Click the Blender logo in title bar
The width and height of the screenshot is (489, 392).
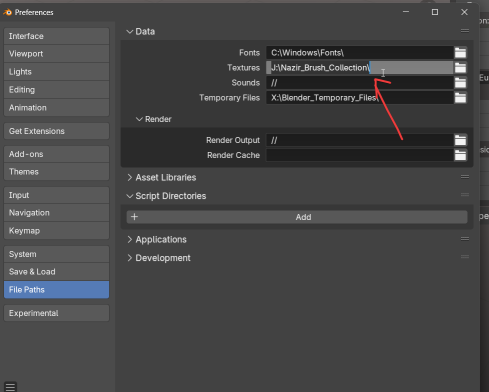coord(7,12)
